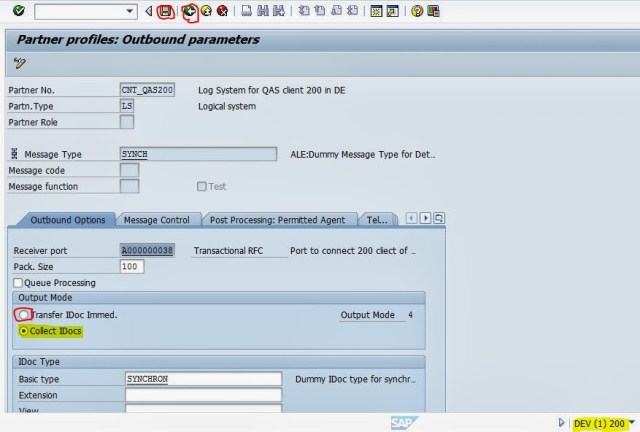The height and width of the screenshot is (432, 640).
Task: Click the Partner Role input field
Action: pyautogui.click(x=127, y=122)
